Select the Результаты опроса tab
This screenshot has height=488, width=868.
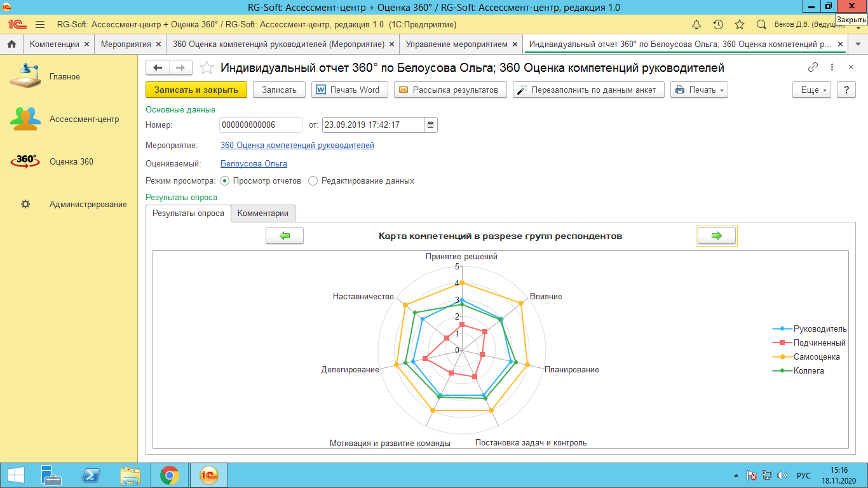(188, 213)
